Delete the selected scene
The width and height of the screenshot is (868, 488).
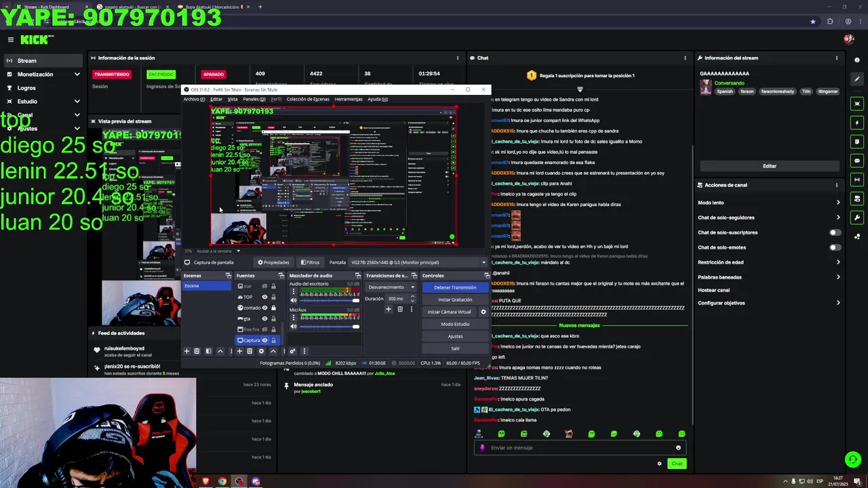pos(197,351)
